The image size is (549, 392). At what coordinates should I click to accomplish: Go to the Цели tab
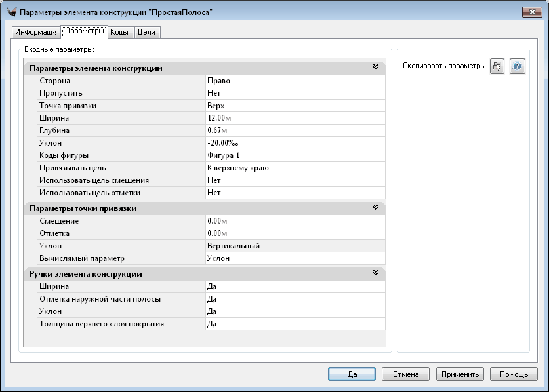click(147, 32)
